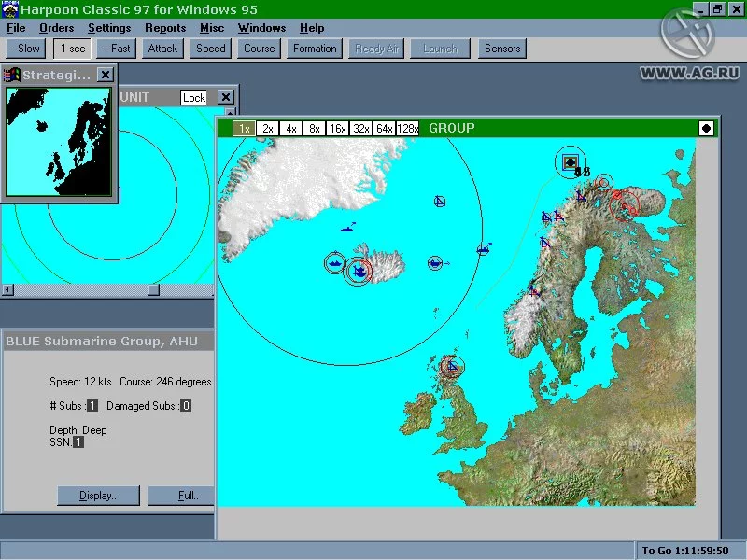The image size is (747, 560).
Task: Select the small red circle contact at North Cape
Action: pos(603,182)
